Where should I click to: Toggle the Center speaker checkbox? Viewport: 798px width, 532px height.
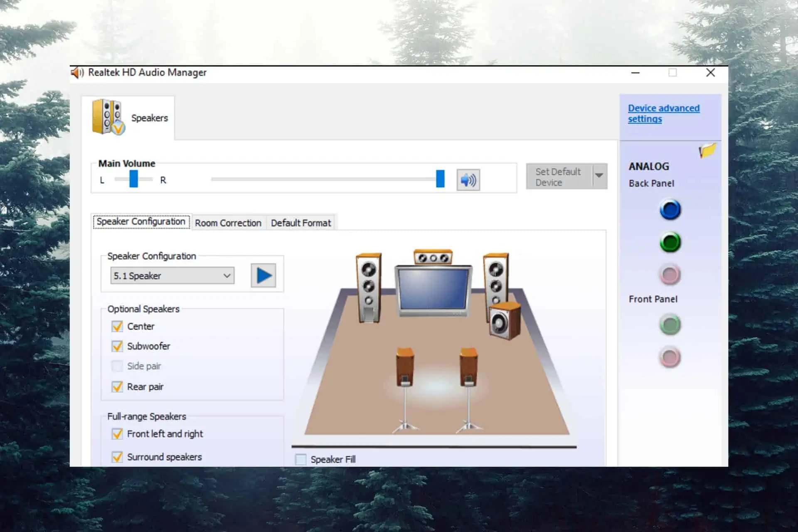[x=116, y=327]
